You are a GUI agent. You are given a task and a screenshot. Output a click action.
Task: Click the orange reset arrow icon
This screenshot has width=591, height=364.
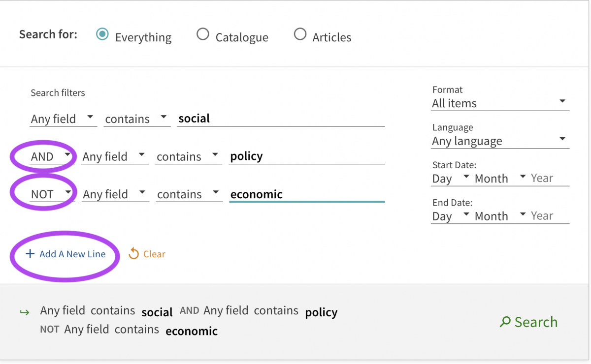[133, 254]
